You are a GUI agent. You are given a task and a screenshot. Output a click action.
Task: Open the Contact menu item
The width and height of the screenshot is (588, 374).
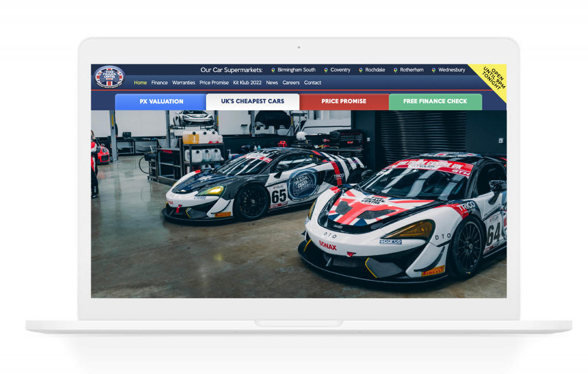(x=312, y=83)
